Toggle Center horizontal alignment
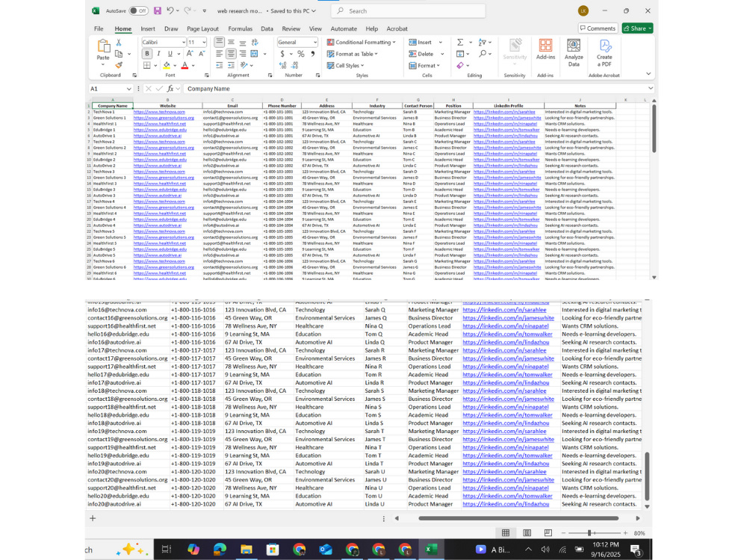Image resolution: width=747 pixels, height=560 pixels. tap(231, 54)
